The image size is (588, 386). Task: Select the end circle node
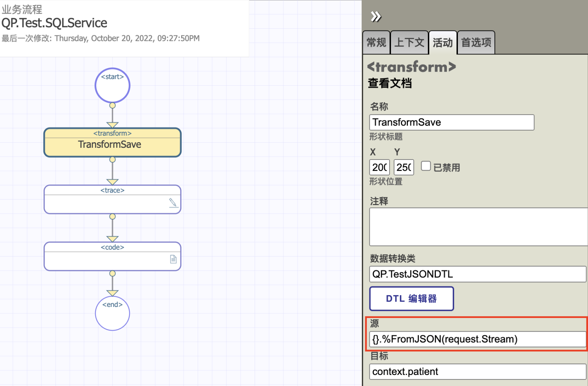(x=112, y=314)
